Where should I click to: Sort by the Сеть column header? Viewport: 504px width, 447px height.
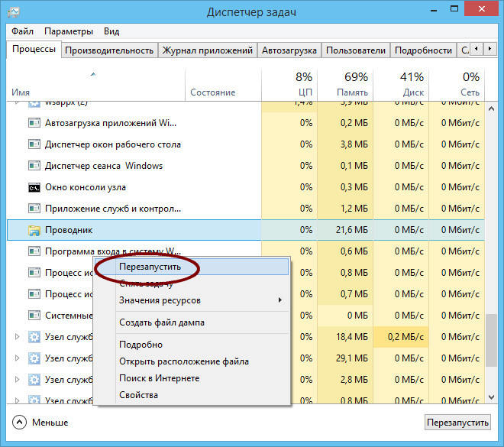point(457,86)
